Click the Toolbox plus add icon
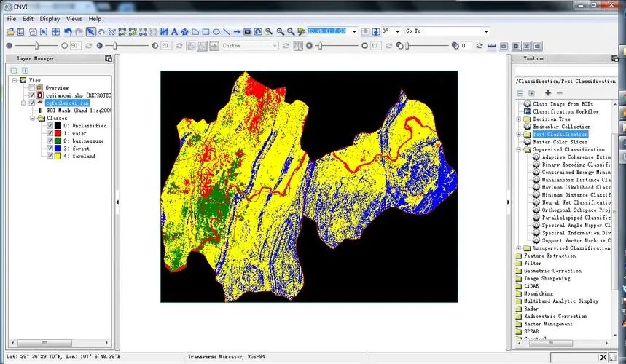Screen dimensions: 626x364 tap(548, 93)
